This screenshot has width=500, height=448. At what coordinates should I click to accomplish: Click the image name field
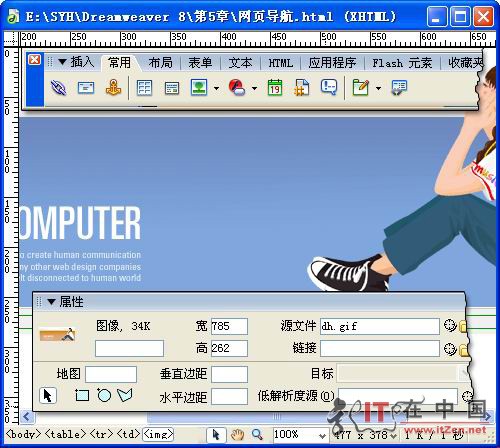pyautogui.click(x=129, y=348)
